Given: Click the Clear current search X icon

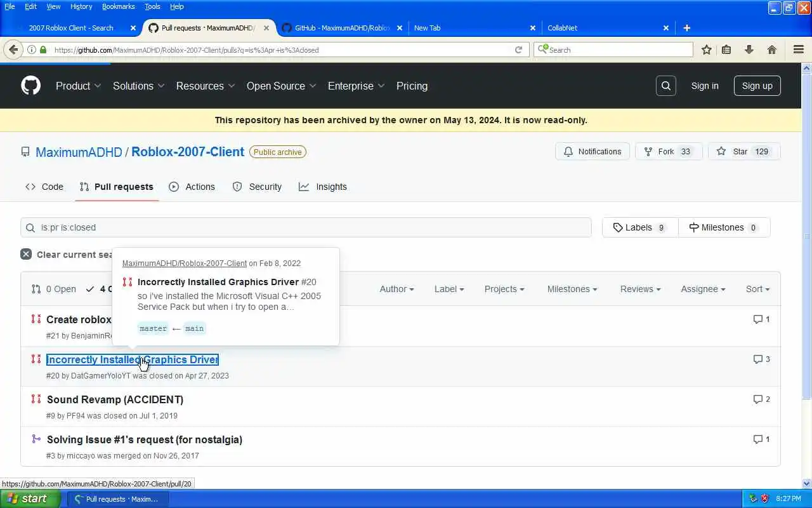Looking at the screenshot, I should (x=26, y=254).
